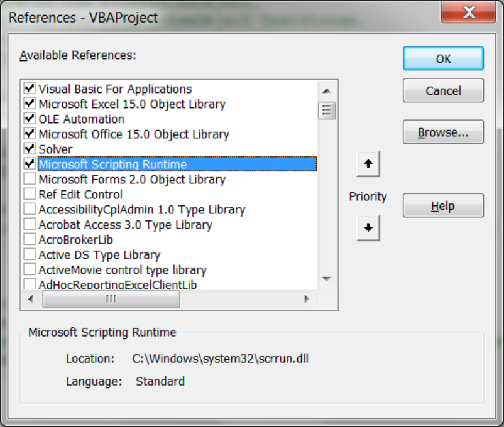Select the 'Solver' list row
504x427 pixels.
(x=177, y=149)
